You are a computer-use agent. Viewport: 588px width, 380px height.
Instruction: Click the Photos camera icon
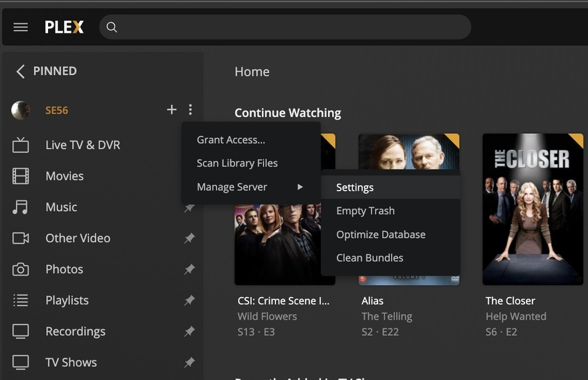click(21, 270)
